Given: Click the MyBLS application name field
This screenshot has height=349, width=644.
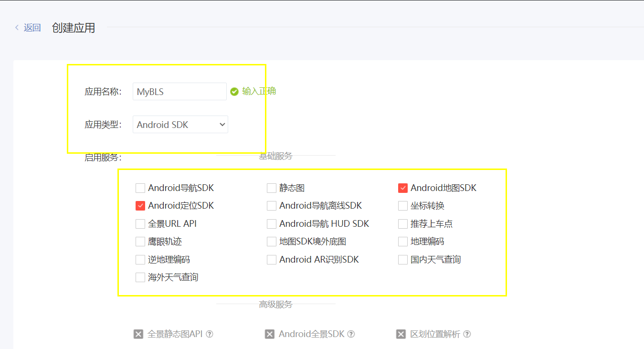Looking at the screenshot, I should 179,91.
